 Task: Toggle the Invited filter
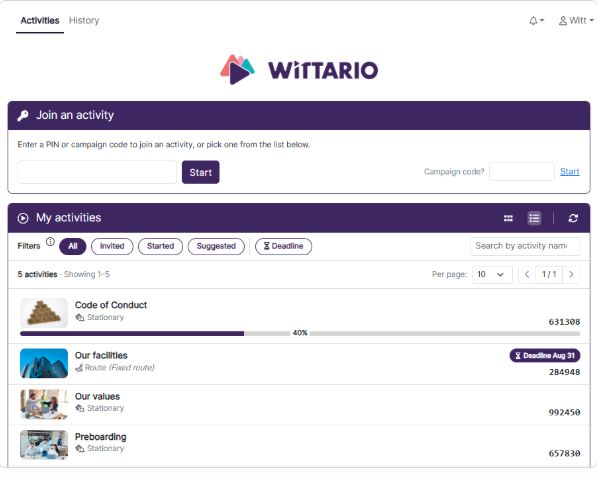pos(112,246)
